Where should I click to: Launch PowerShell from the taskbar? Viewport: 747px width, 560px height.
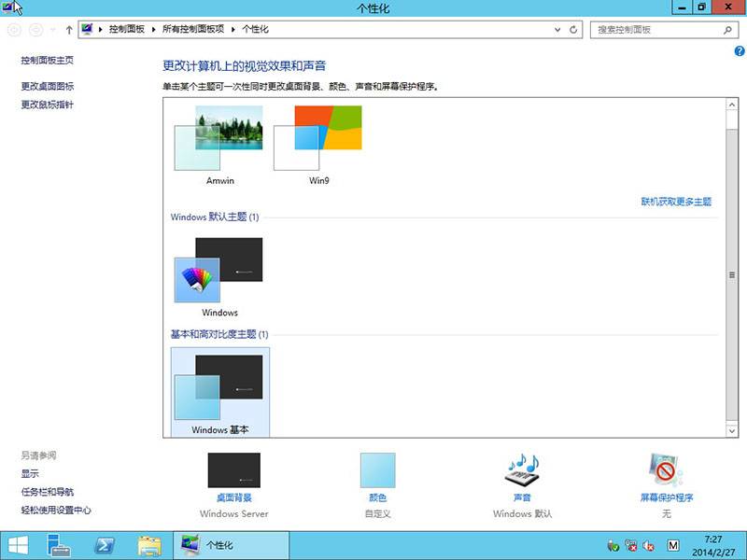coord(105,545)
